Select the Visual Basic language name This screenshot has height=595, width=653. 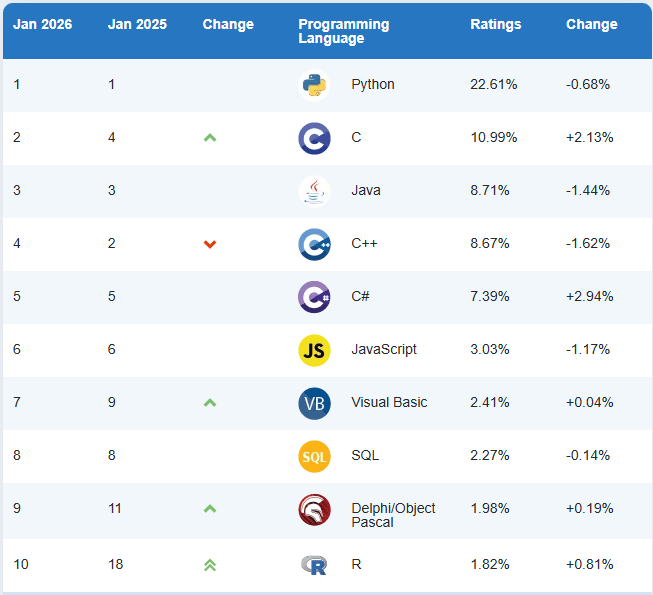[x=389, y=403]
